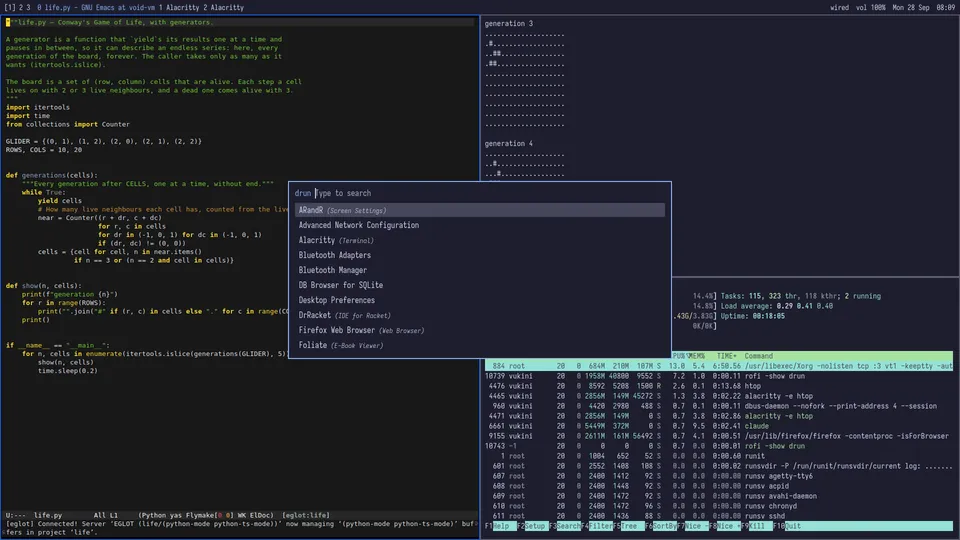Viewport: 960px width, 540px height.
Task: Click htop F1 Help button
Action: [501, 526]
